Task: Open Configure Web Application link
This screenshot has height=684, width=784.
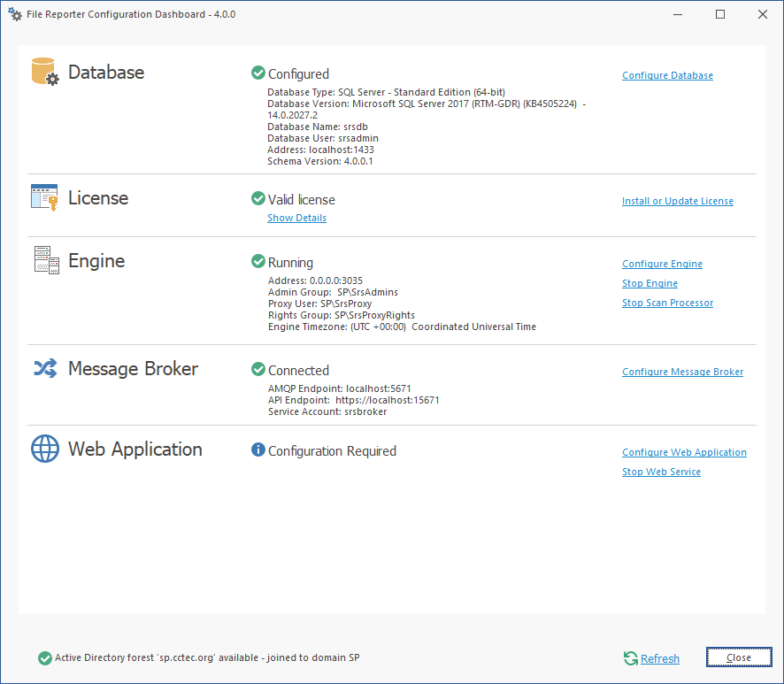Action: (684, 452)
